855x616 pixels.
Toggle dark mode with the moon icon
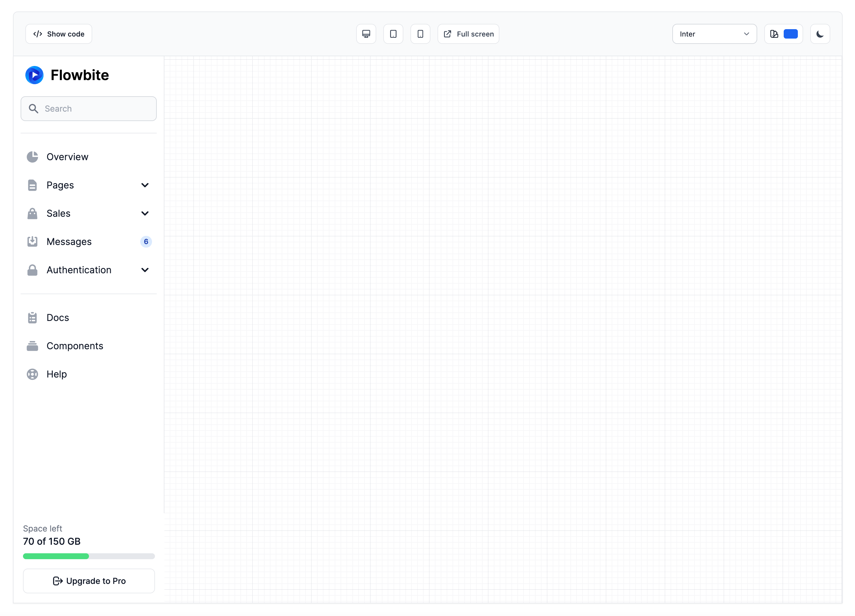[820, 34]
